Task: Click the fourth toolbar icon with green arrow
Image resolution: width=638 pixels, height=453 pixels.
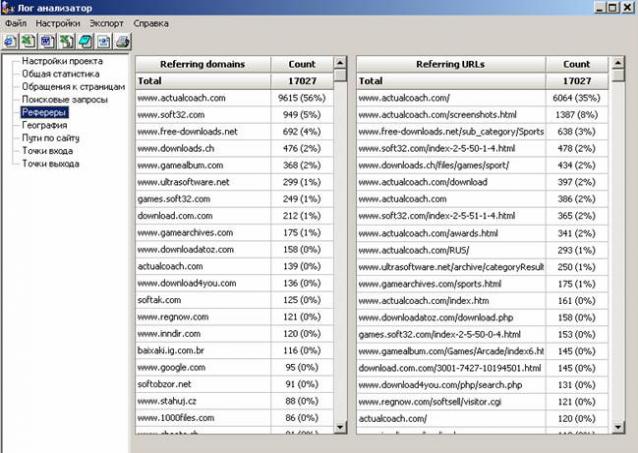Action: click(x=66, y=41)
